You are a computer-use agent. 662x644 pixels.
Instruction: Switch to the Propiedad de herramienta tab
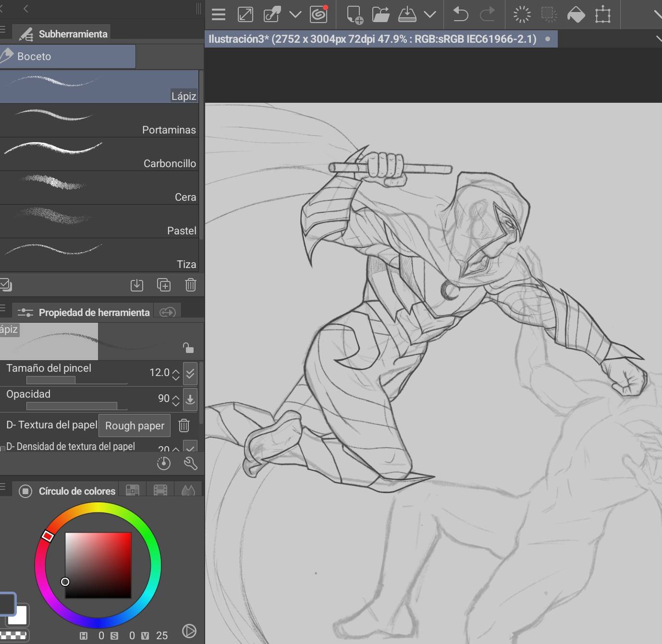click(x=84, y=312)
